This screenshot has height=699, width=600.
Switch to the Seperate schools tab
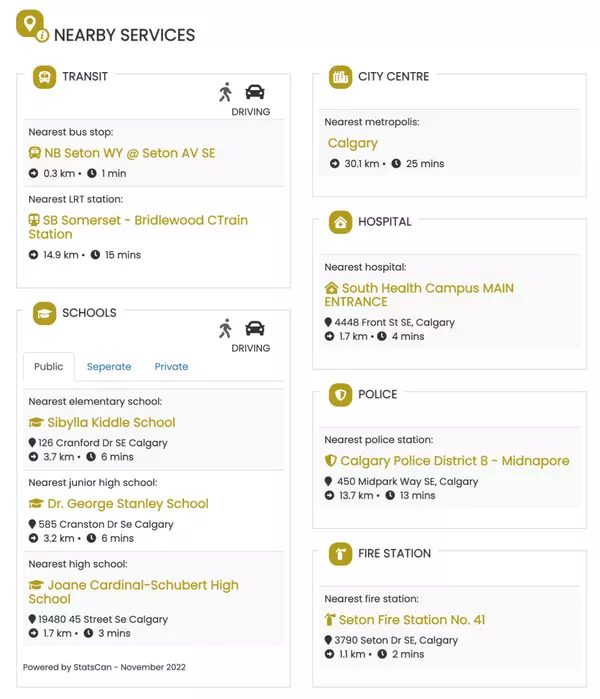click(109, 367)
